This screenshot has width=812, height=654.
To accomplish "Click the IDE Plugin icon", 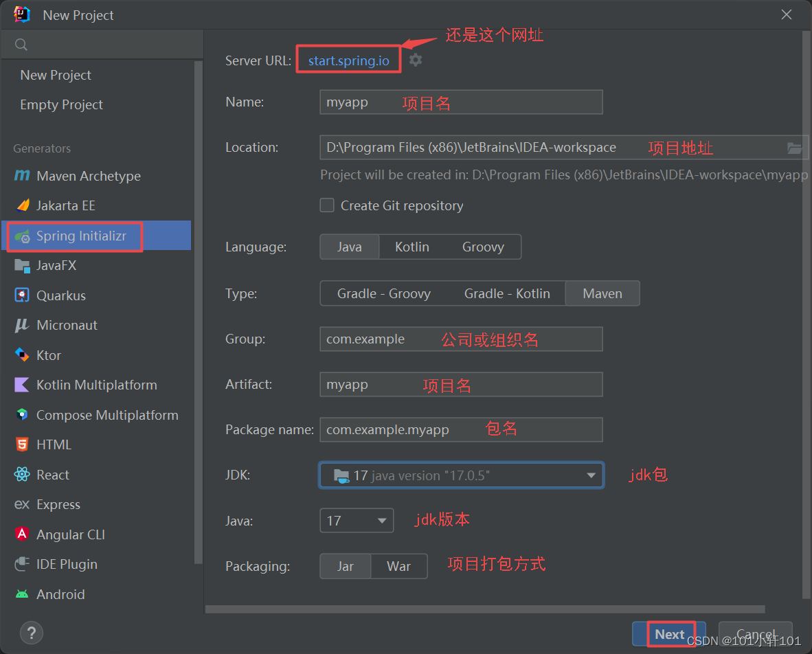I will pyautogui.click(x=22, y=564).
